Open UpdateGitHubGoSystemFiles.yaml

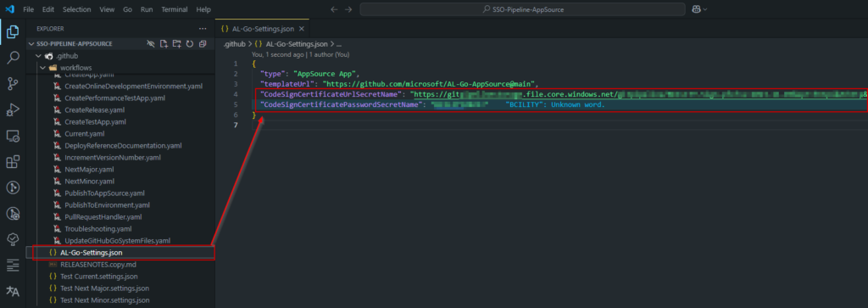(x=117, y=240)
